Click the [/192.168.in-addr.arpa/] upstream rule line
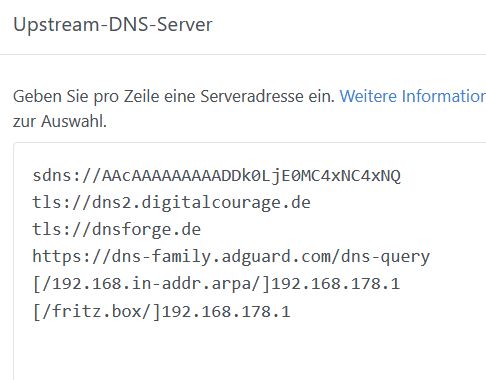The width and height of the screenshot is (486, 380). (x=216, y=284)
